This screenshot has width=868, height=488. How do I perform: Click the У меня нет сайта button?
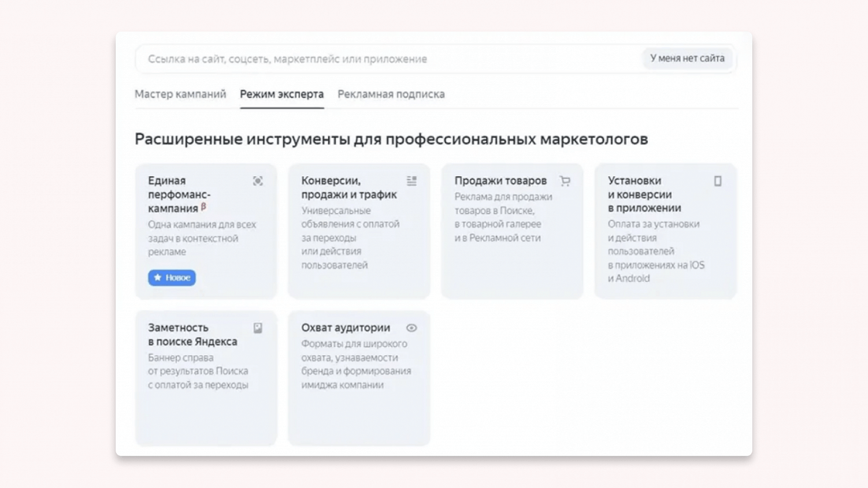point(687,58)
